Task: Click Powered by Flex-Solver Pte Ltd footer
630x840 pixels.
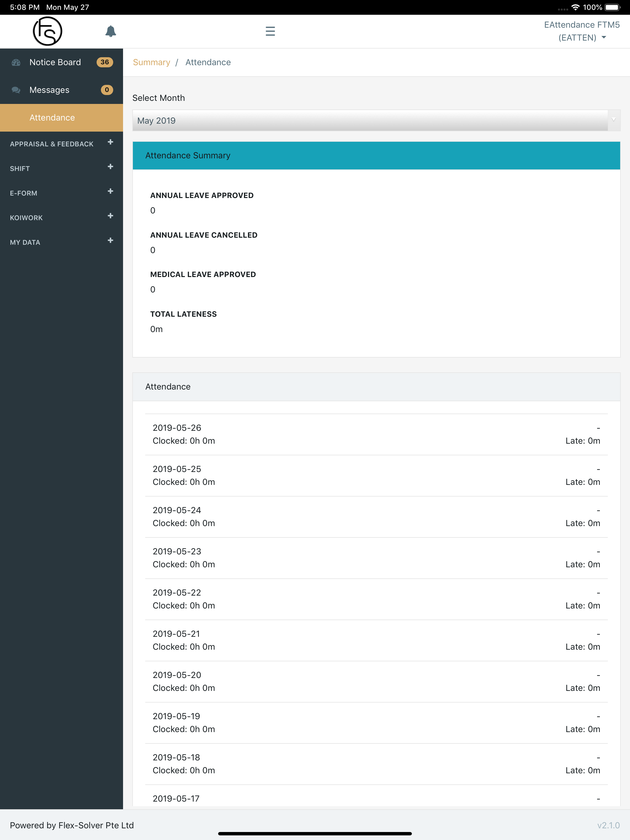Action: 72,825
